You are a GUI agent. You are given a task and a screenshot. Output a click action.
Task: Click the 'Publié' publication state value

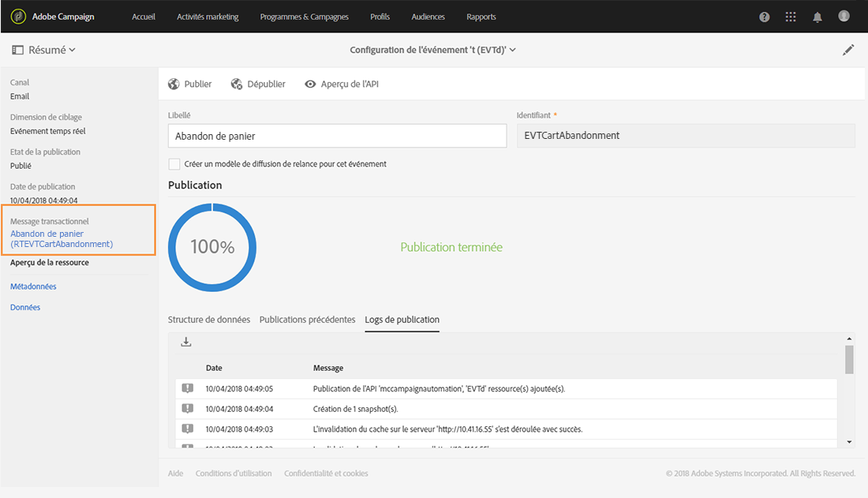point(21,166)
